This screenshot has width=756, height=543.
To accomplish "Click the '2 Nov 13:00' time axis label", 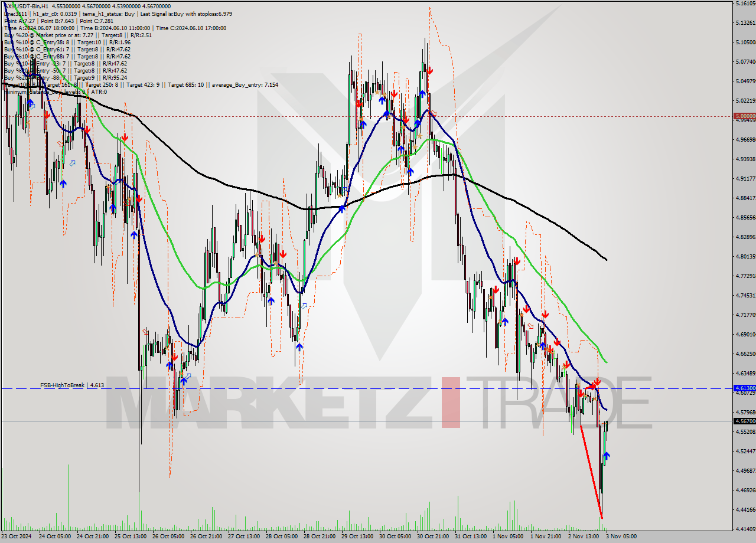I will pos(583,537).
